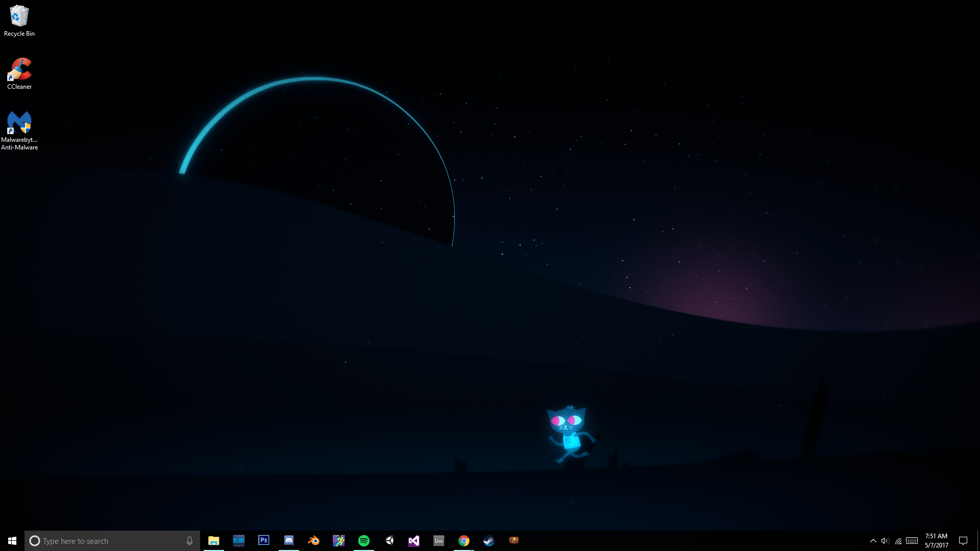The height and width of the screenshot is (551, 980).
Task: Launch Ableton Live from the taskbar
Action: click(x=438, y=541)
